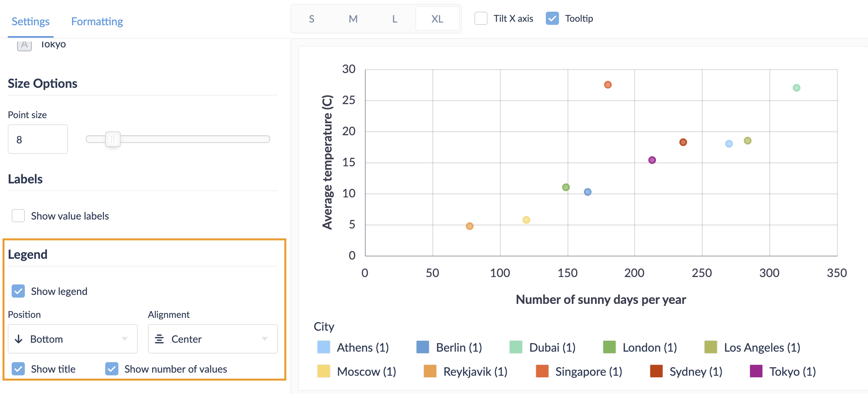868x394 pixels.
Task: Click the down arrow icon in Position field
Action: coord(19,339)
